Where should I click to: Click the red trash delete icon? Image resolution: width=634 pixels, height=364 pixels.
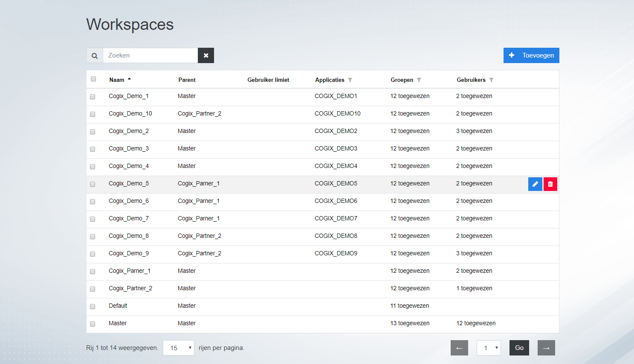(550, 184)
